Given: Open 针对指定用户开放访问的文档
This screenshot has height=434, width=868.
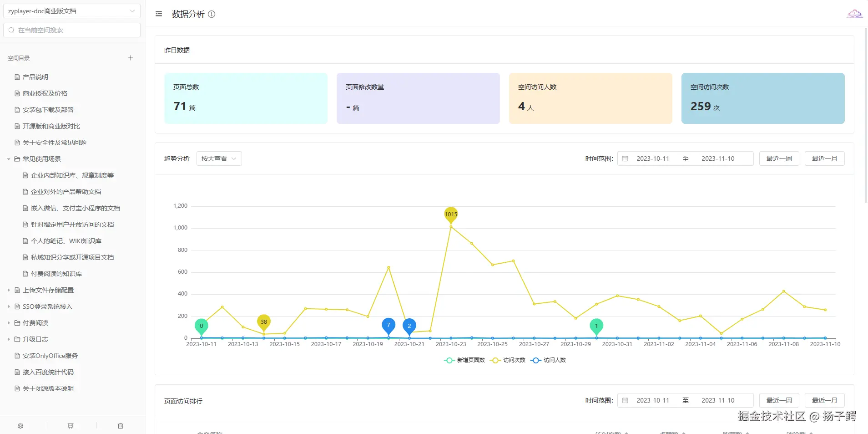Looking at the screenshot, I should pos(72,225).
